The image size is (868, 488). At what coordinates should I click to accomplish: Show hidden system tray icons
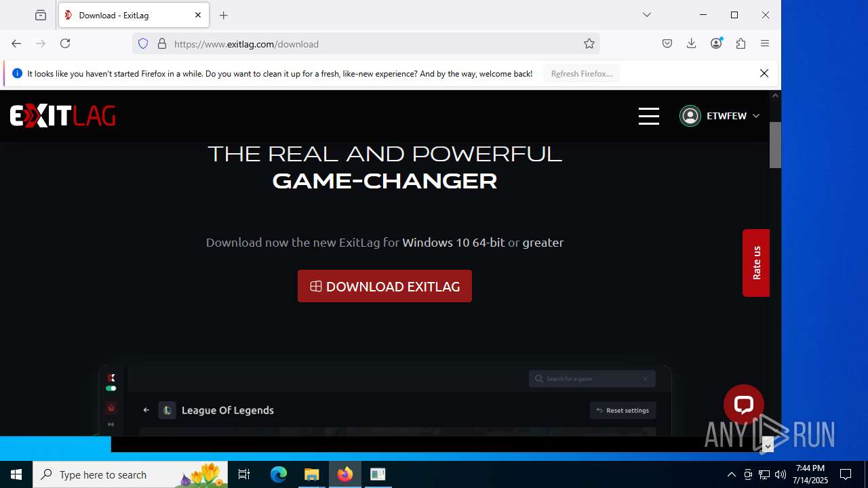point(731,474)
